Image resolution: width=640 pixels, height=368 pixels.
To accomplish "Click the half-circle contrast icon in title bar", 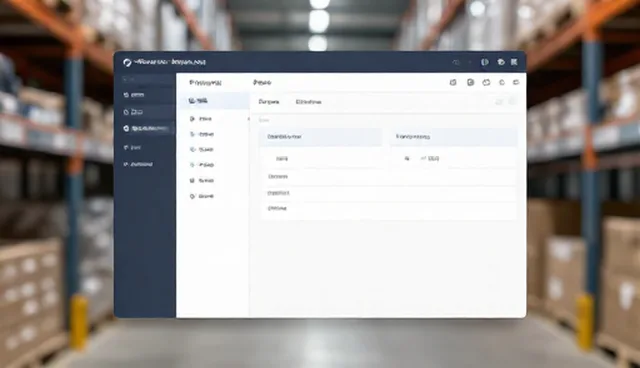I will [484, 62].
